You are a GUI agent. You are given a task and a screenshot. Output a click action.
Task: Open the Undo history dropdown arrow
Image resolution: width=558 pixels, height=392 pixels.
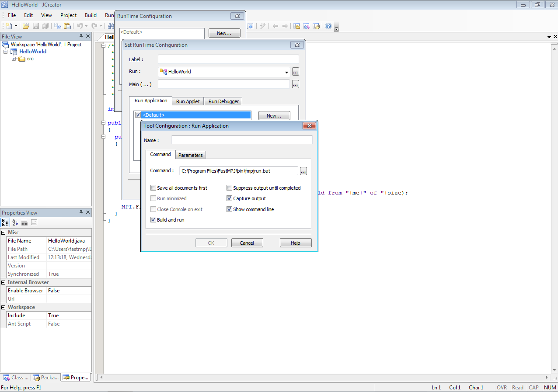[86, 26]
